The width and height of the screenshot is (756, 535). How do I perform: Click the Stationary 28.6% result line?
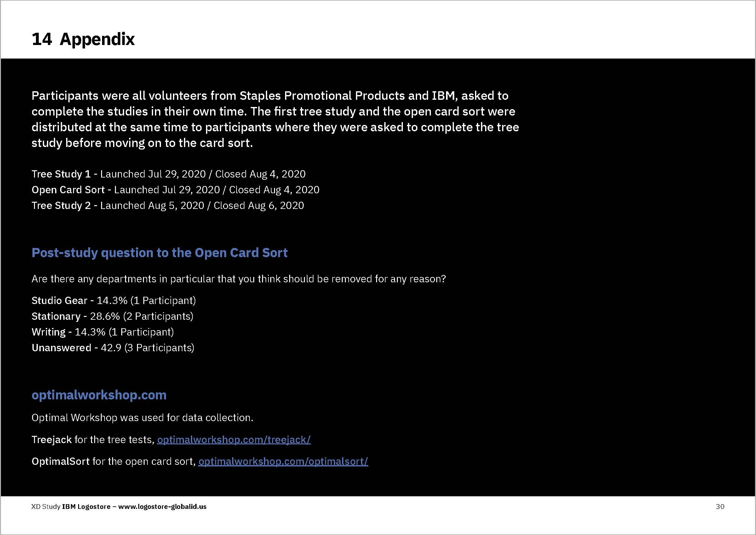112,316
